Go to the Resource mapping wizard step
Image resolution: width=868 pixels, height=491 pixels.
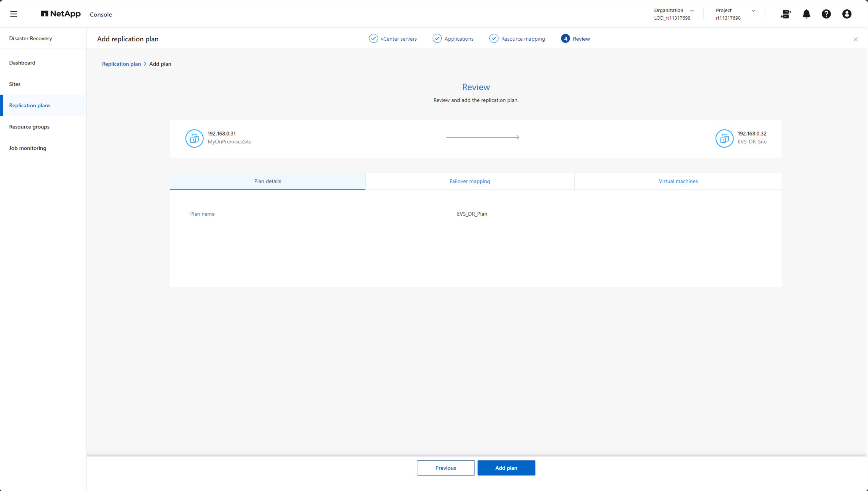[x=517, y=38]
